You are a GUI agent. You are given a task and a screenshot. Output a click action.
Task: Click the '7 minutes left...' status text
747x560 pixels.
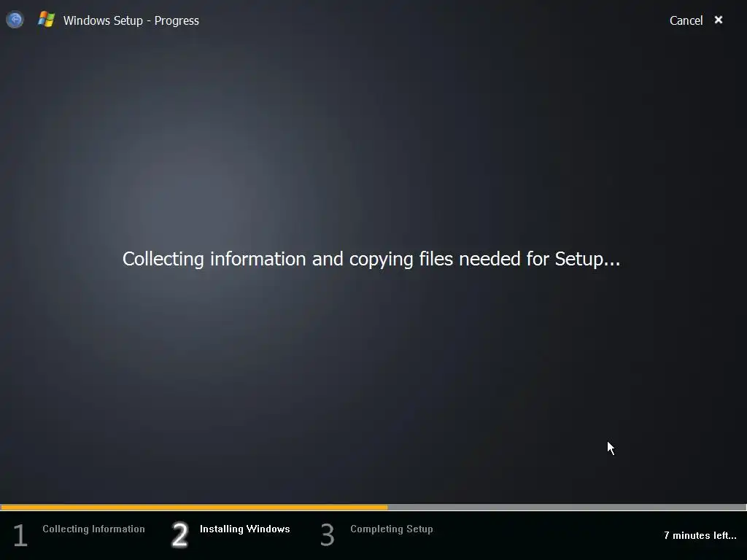tap(700, 536)
